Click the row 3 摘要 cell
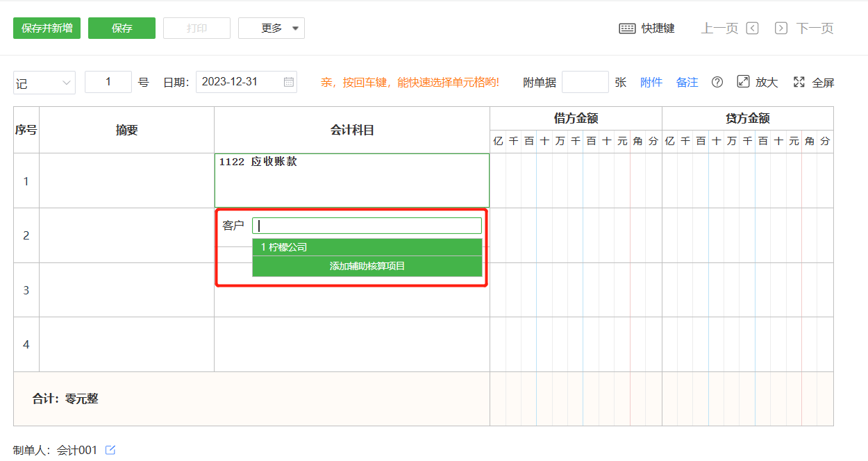Viewport: 868px width, 461px height. [126, 290]
